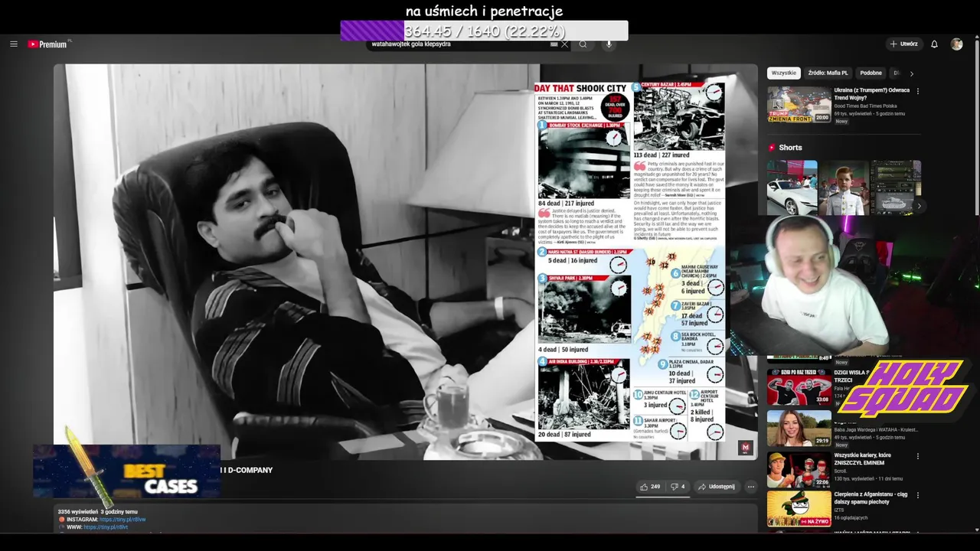
Task: Click the magnifier search button
Action: (583, 44)
